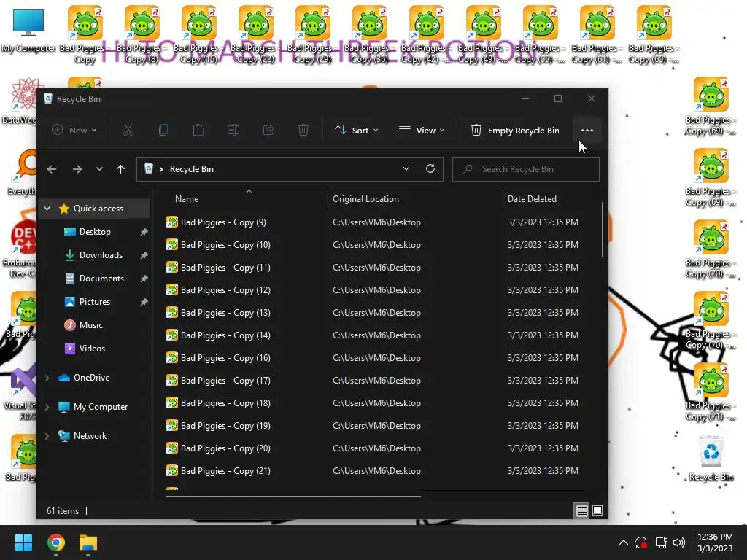Select Bad Piggies - Copy (8) desktop shortcut
Image resolution: width=747 pixels, height=560 pixels.
click(x=142, y=35)
